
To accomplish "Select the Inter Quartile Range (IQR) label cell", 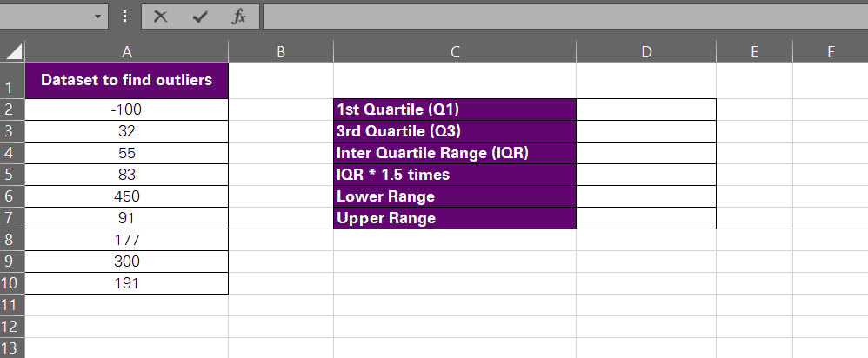I will tap(455, 153).
